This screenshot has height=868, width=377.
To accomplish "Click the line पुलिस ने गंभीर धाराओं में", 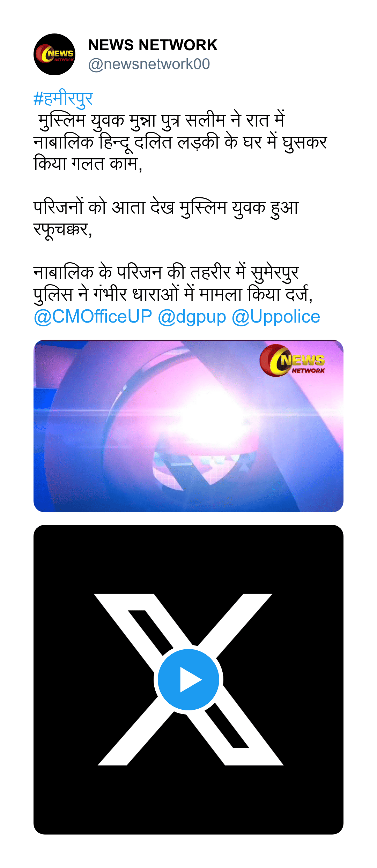I will point(173,295).
